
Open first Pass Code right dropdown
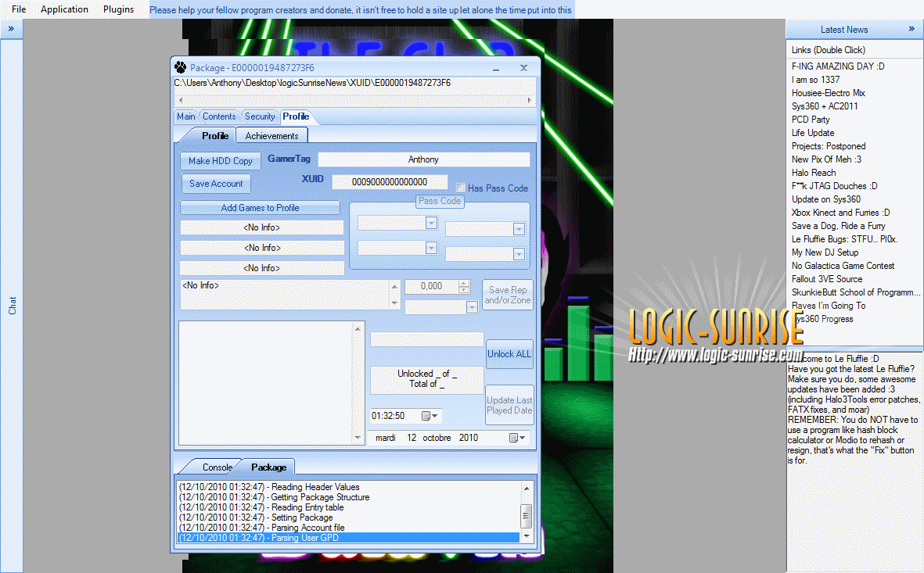click(519, 229)
